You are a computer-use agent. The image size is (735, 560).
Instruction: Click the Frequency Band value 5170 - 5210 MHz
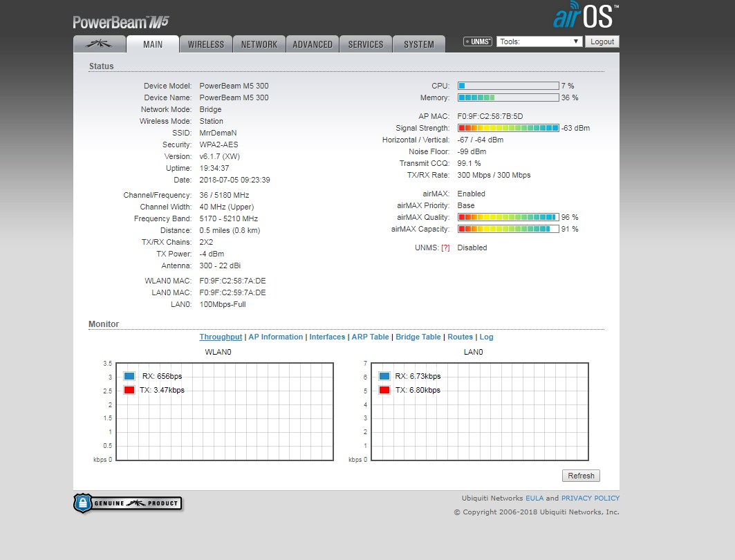[229, 219]
